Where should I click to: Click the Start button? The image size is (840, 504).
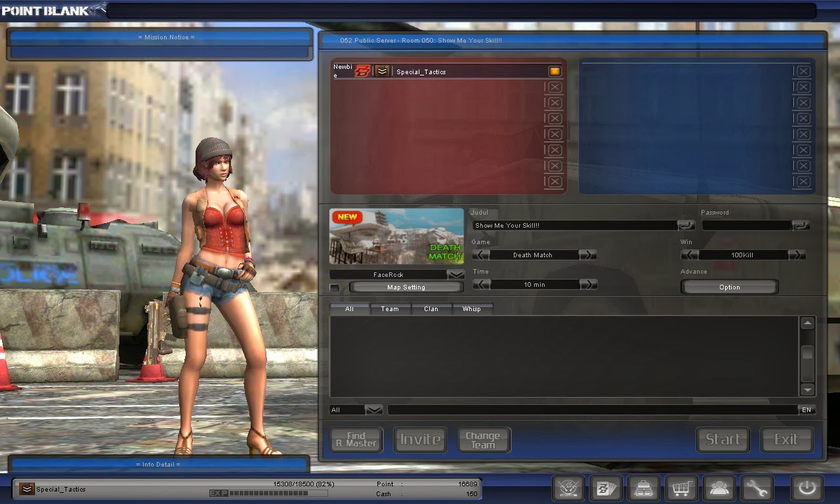723,440
